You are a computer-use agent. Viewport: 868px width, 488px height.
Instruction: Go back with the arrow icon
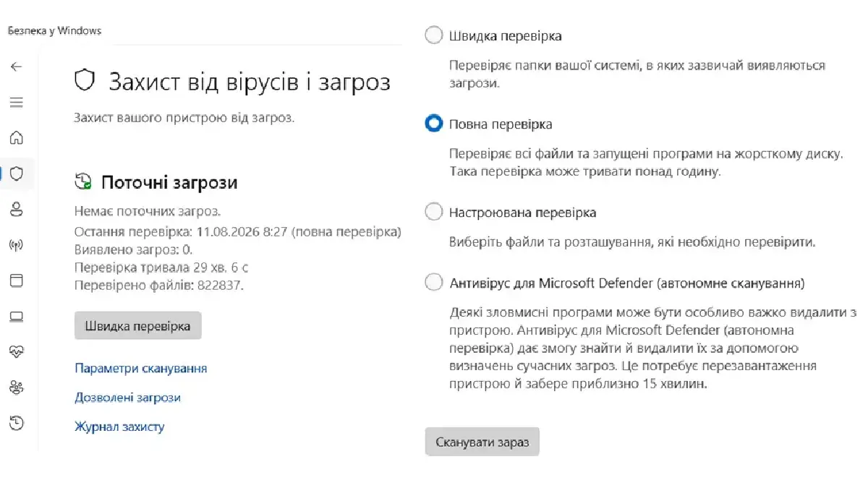pos(17,67)
